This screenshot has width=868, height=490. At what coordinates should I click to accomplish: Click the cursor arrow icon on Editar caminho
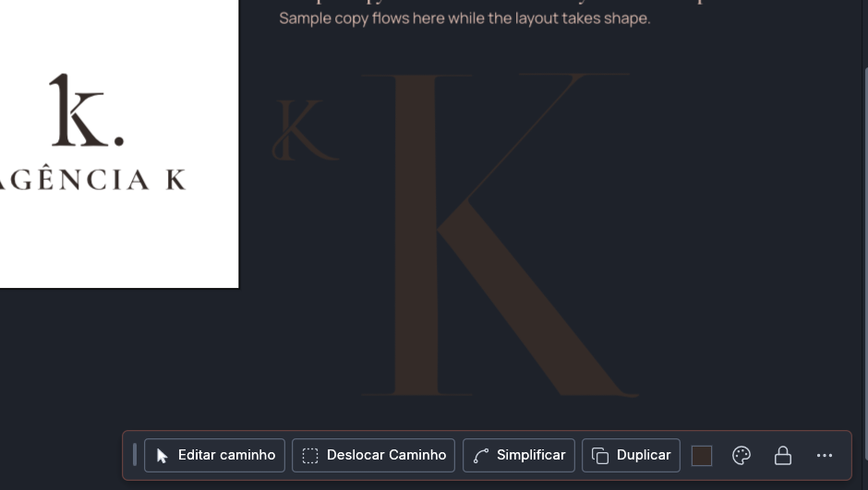162,456
